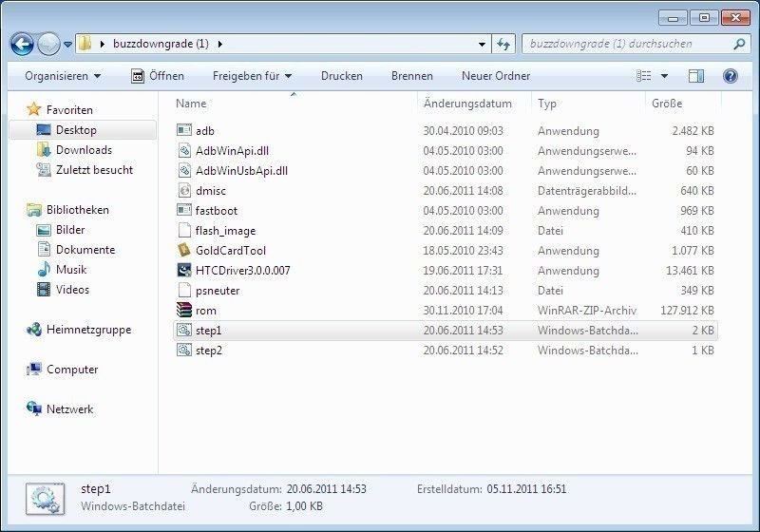The height and width of the screenshot is (532, 760).
Task: Click the Back navigation arrow
Action: coord(22,45)
